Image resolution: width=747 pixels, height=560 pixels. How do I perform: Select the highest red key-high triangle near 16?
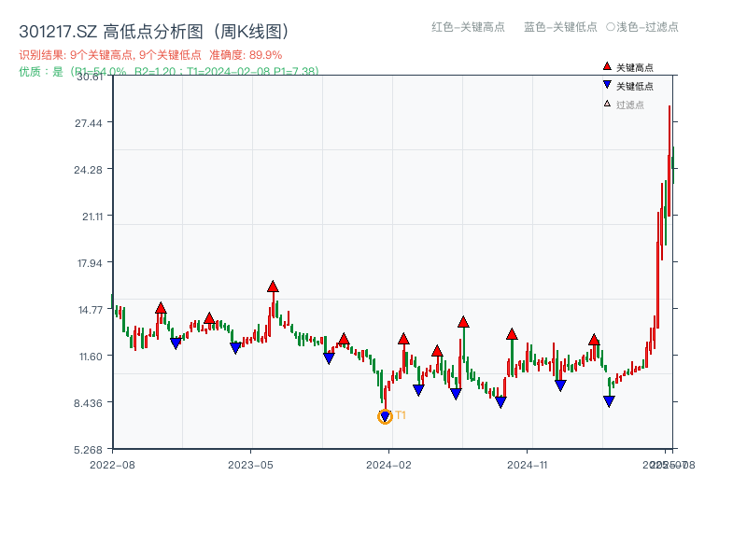click(273, 287)
